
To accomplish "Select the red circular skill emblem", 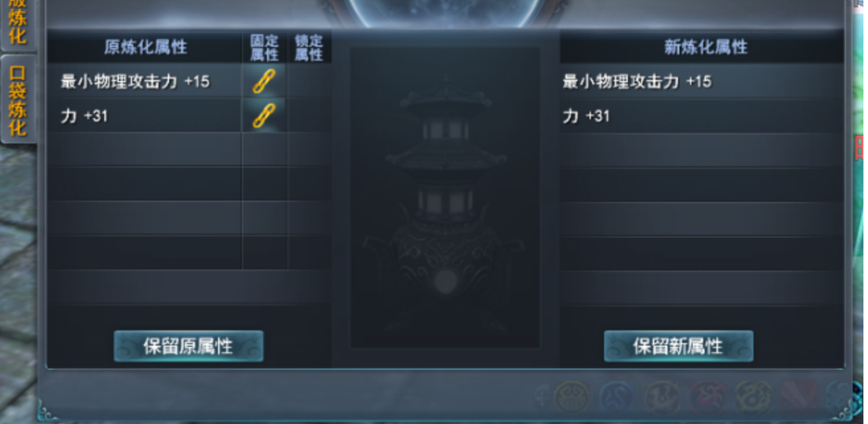I will pos(708,397).
